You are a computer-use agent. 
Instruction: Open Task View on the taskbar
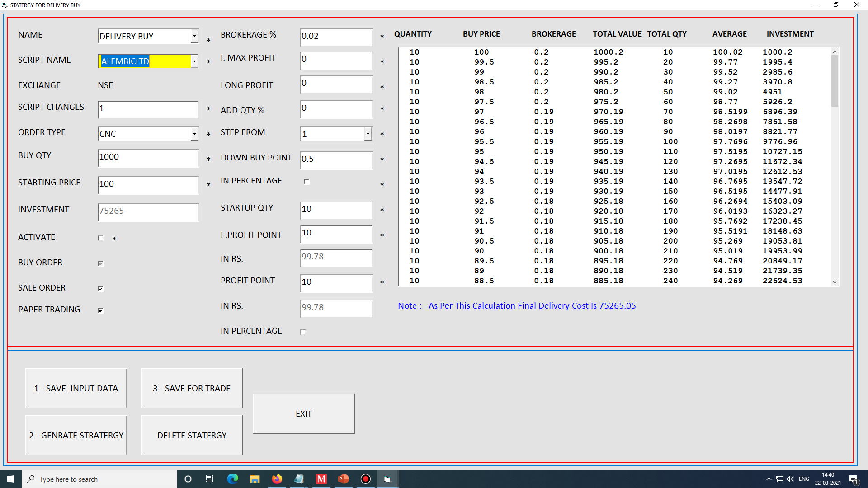point(210,479)
